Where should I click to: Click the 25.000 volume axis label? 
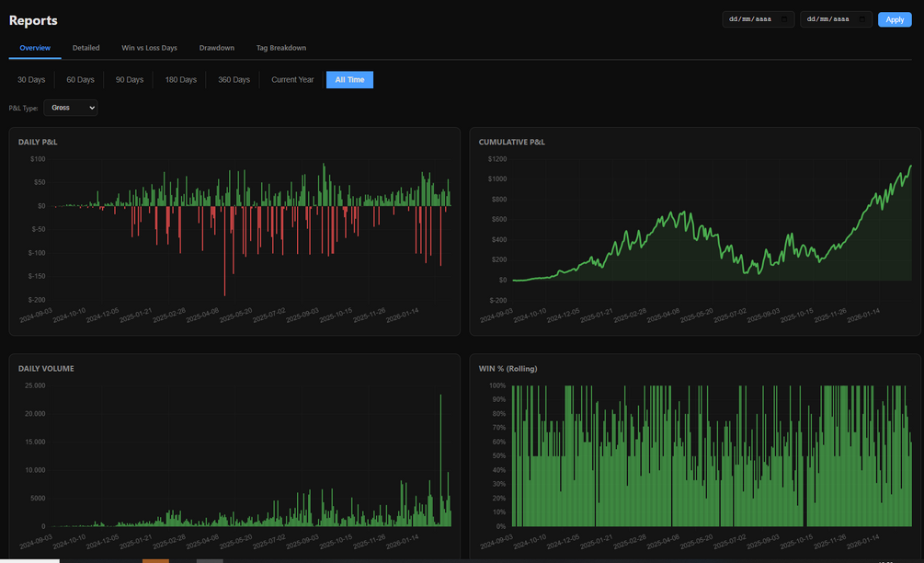pos(35,385)
